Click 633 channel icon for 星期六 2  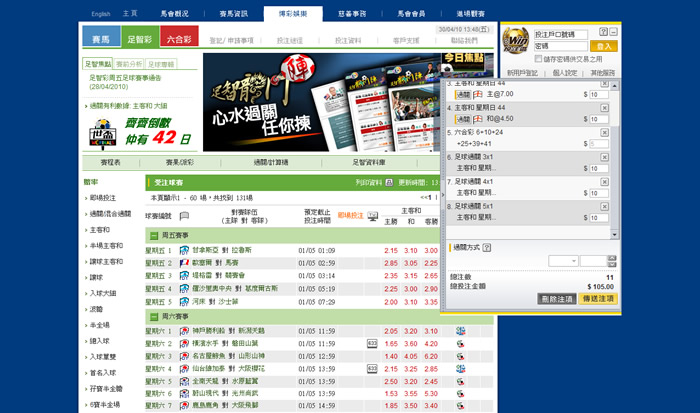click(372, 343)
